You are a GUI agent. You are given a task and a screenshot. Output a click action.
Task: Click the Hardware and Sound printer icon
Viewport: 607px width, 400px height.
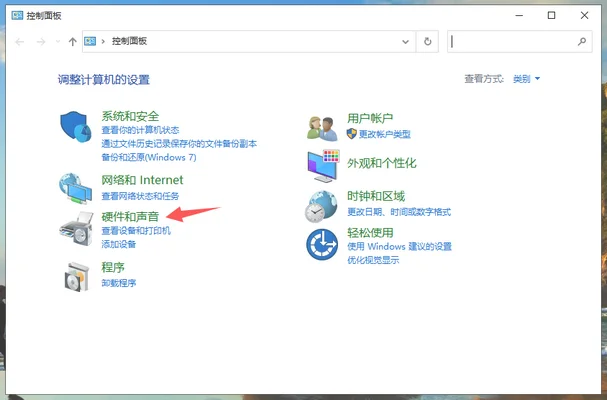tap(78, 226)
